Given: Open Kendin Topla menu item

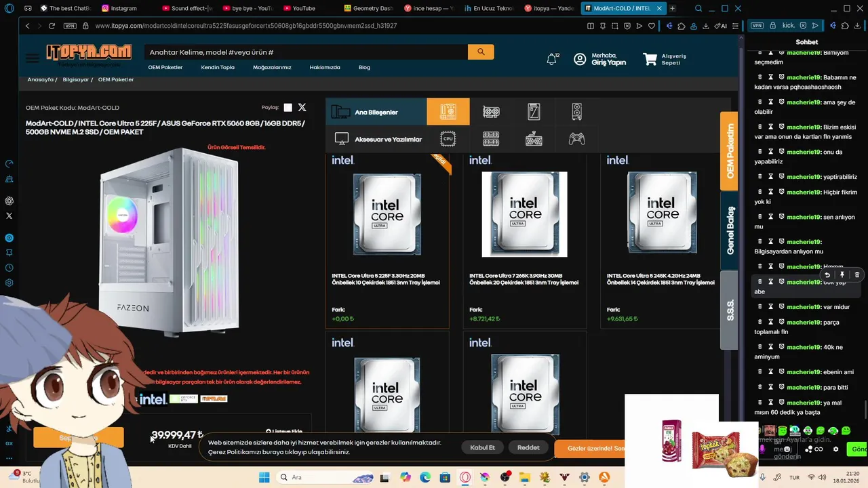Looking at the screenshot, I should 218,67.
